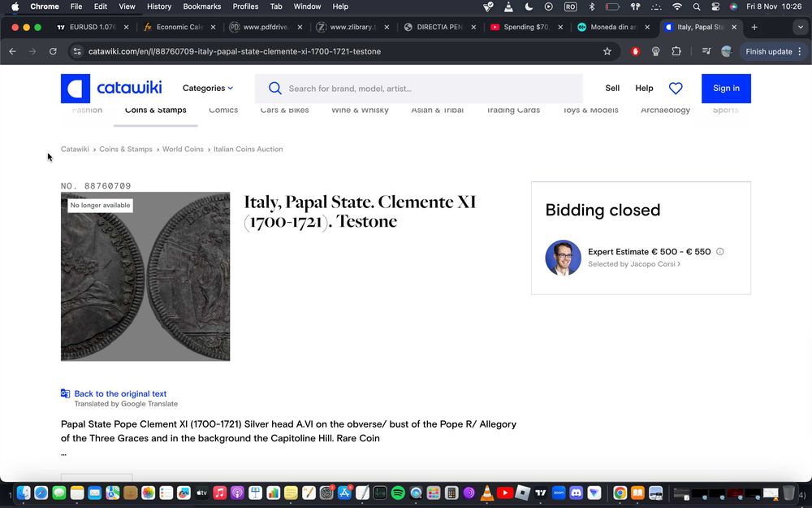
Task: Open Spotlight search in the menu bar
Action: tap(697, 7)
